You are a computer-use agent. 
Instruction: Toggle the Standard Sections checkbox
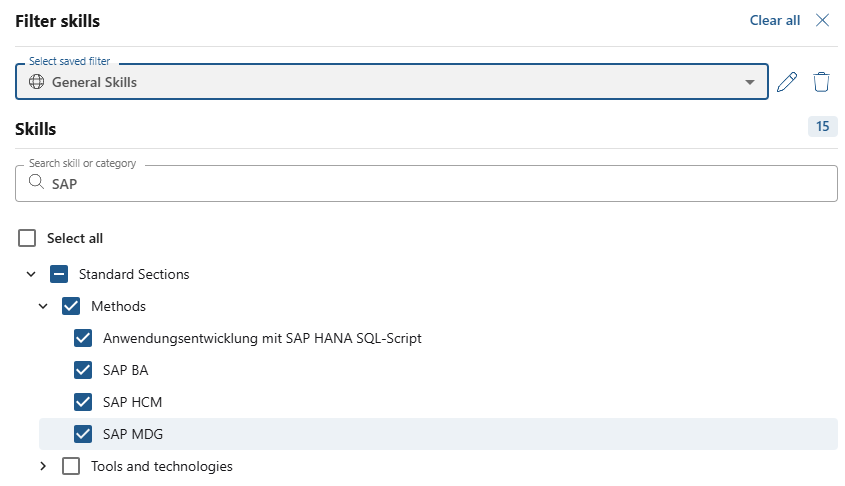(59, 274)
